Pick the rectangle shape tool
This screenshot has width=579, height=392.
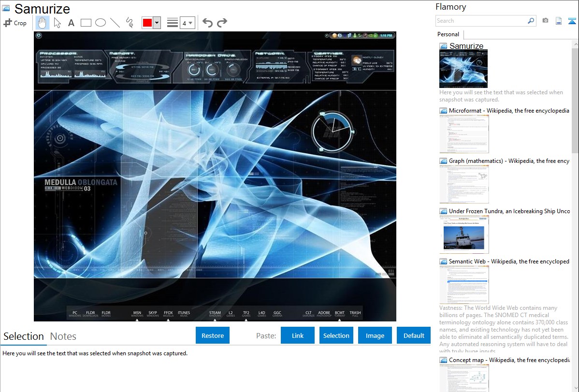click(x=86, y=23)
